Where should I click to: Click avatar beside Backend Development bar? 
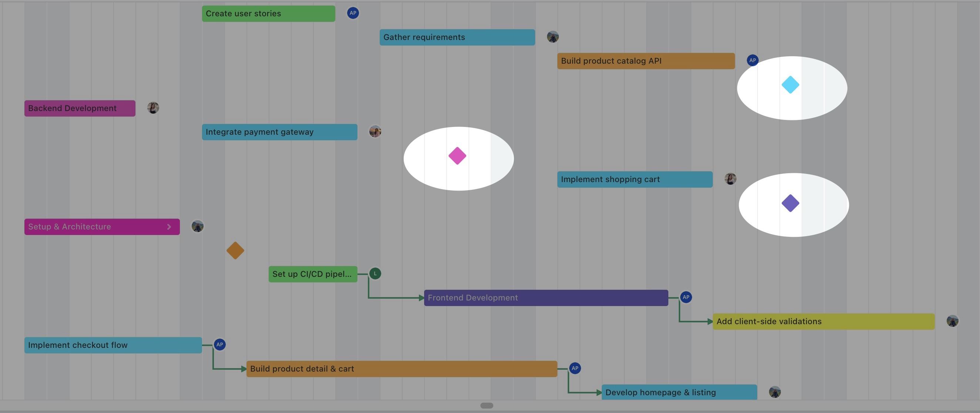tap(153, 108)
